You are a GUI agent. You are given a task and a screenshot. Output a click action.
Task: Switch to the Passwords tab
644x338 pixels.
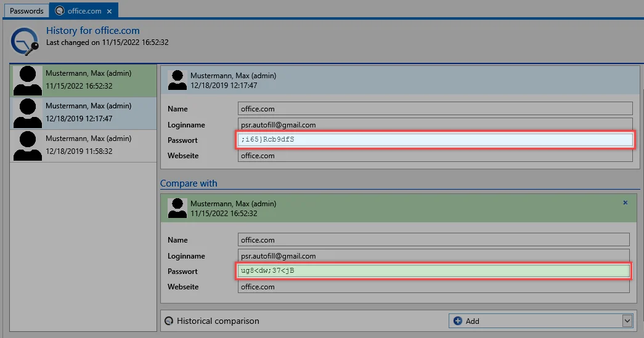click(x=26, y=10)
